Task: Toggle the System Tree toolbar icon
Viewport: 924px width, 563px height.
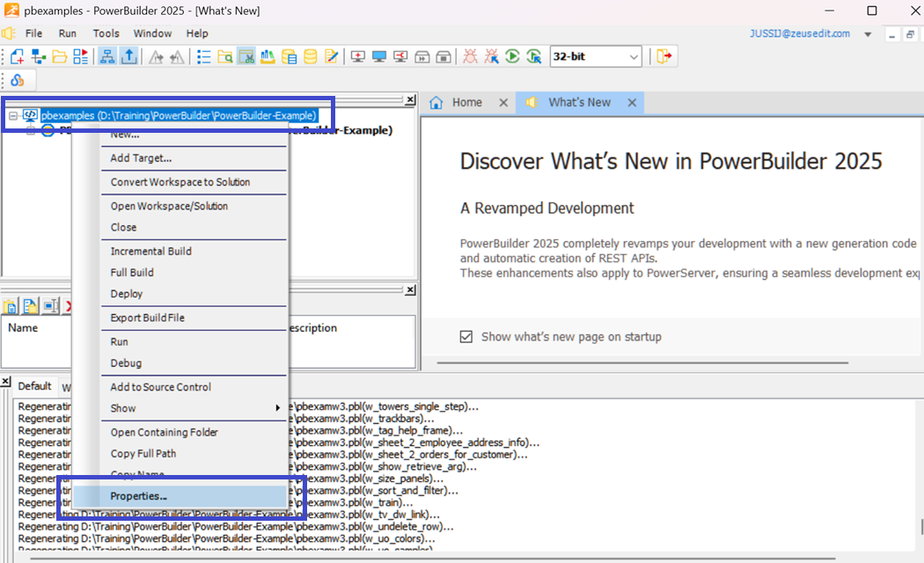Action: [107, 56]
